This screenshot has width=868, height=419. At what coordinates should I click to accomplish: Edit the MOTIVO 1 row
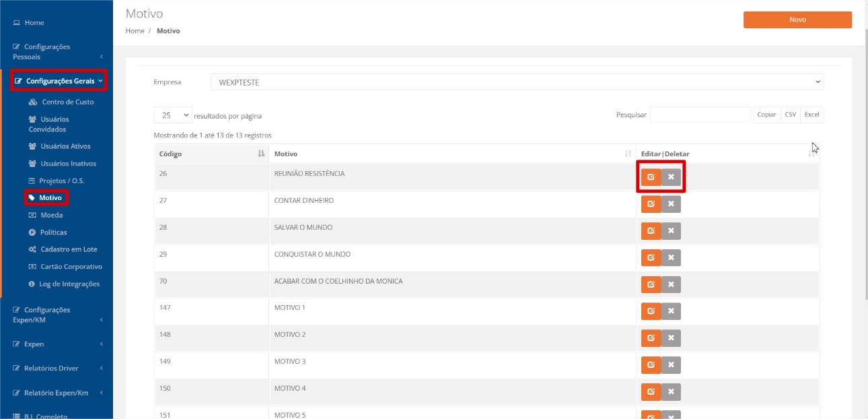(x=651, y=311)
